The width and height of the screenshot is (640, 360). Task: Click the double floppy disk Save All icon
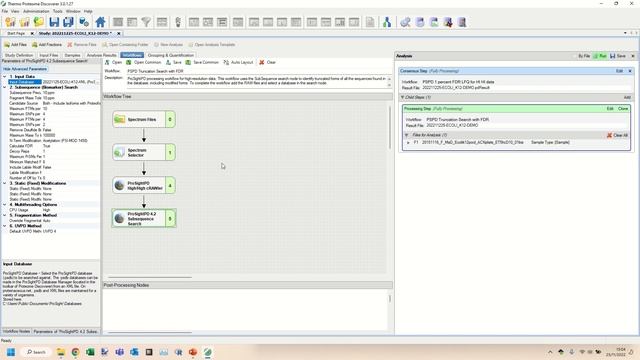(x=68, y=22)
